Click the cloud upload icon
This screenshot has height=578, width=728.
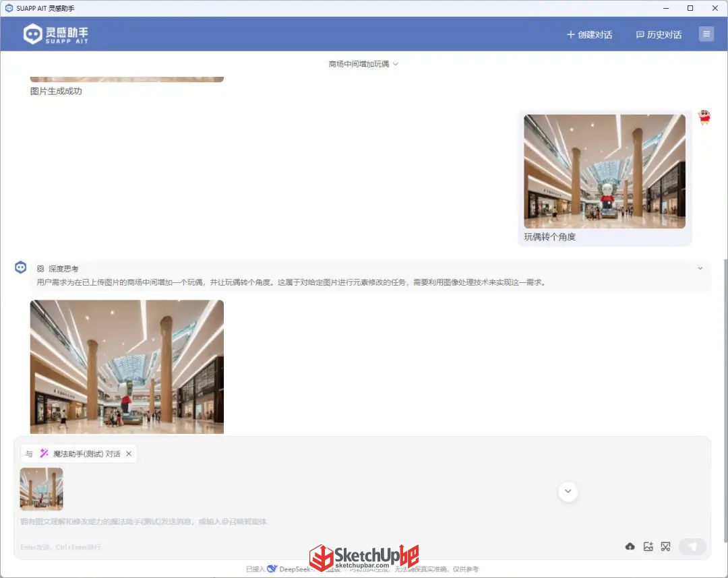630,546
